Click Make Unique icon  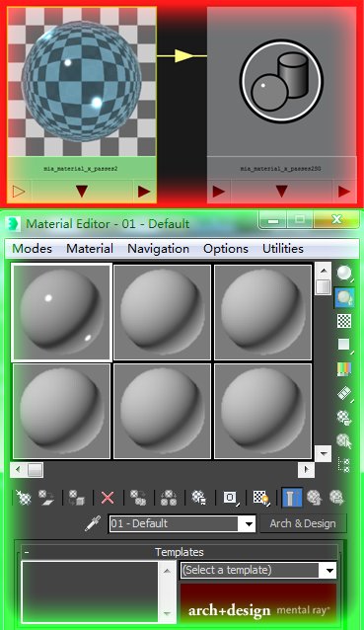(x=169, y=498)
